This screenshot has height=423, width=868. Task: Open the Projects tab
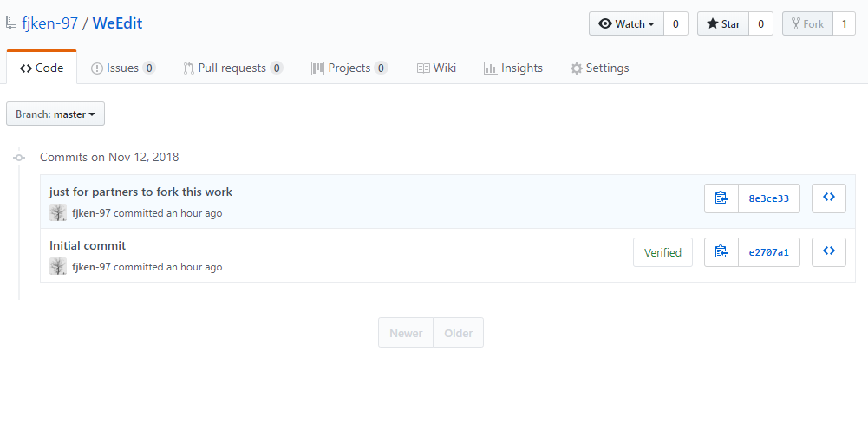349,68
